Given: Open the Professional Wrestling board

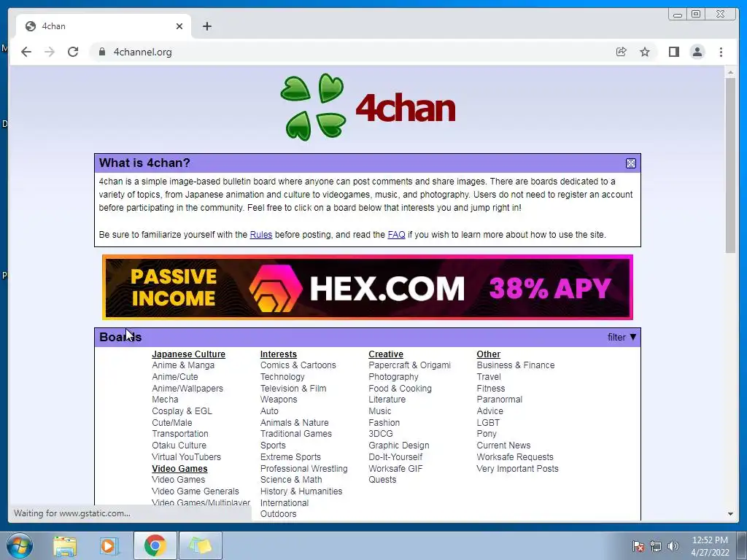Looking at the screenshot, I should click(304, 469).
